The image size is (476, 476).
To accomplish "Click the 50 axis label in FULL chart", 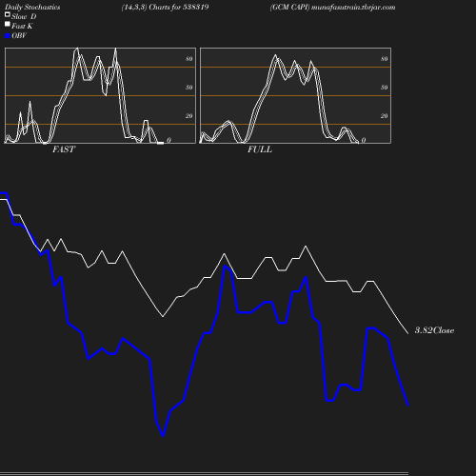I will pyautogui.click(x=385, y=88).
